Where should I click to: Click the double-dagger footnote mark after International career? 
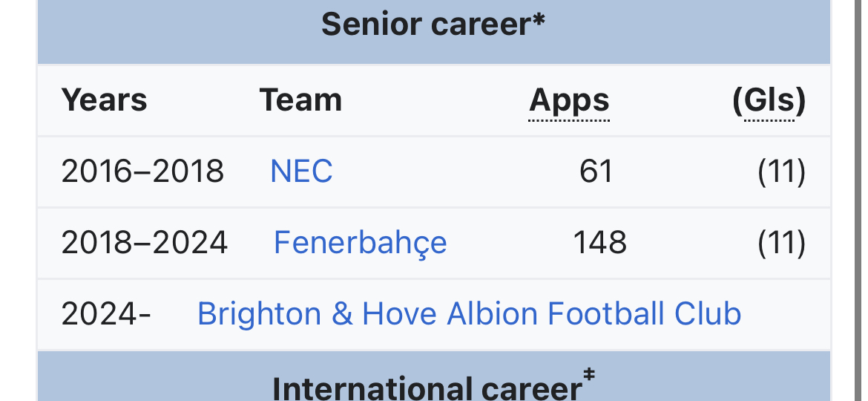click(589, 375)
